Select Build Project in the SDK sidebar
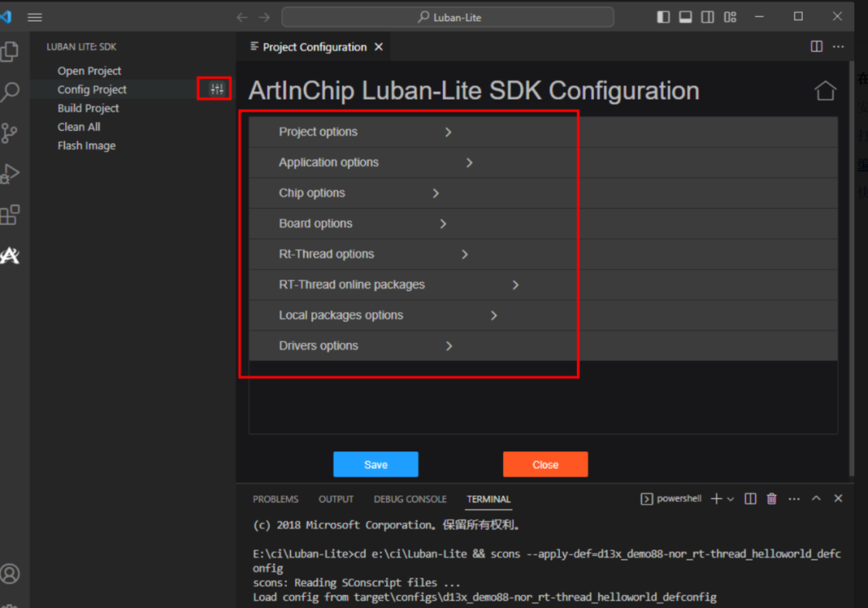The height and width of the screenshot is (608, 868). click(x=88, y=108)
